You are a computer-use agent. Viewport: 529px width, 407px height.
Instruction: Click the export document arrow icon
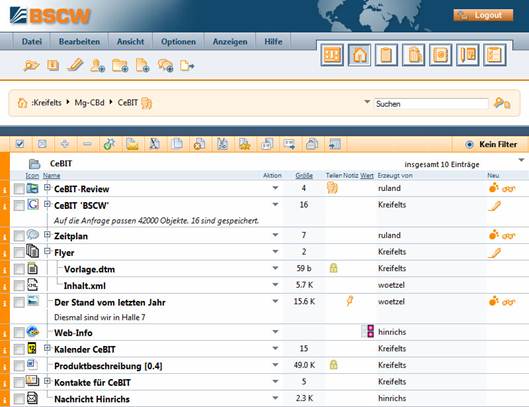point(187,65)
